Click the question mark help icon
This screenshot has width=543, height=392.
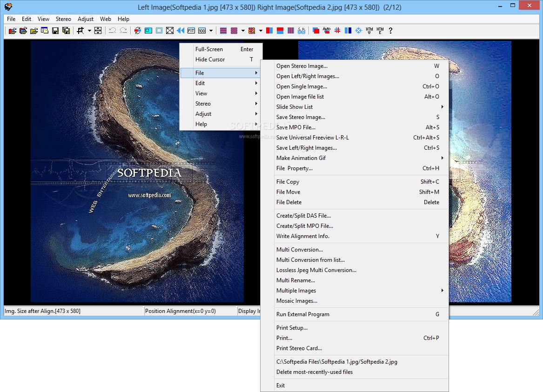391,30
